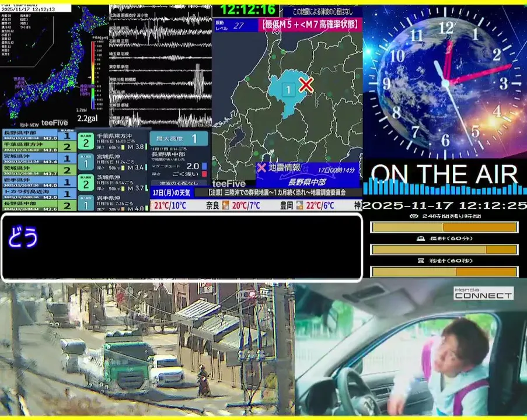Click intensity 1 badge for 岩手県沖 7:26

point(86,204)
